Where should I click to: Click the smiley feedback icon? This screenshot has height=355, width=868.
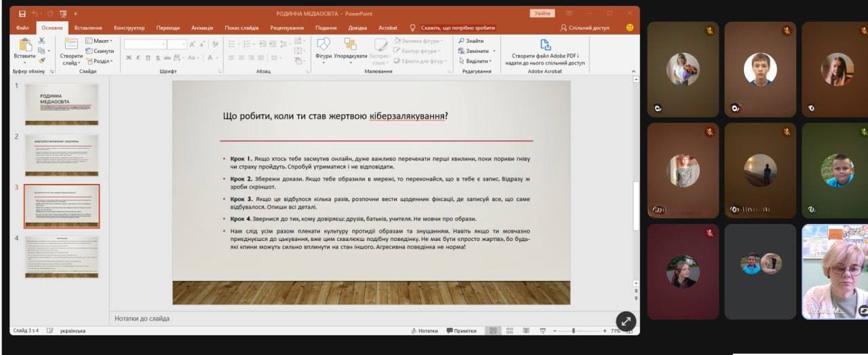tap(630, 28)
